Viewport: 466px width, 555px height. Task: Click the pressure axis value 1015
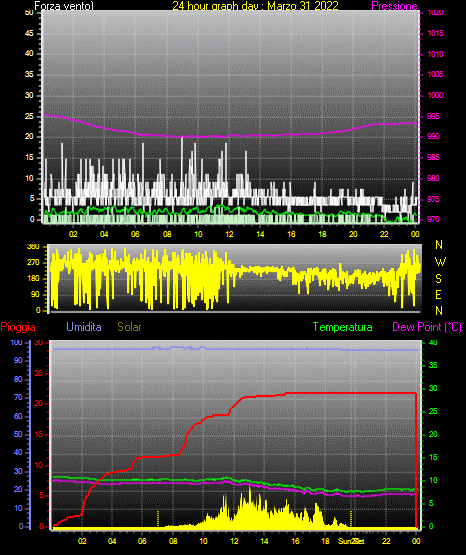point(435,33)
